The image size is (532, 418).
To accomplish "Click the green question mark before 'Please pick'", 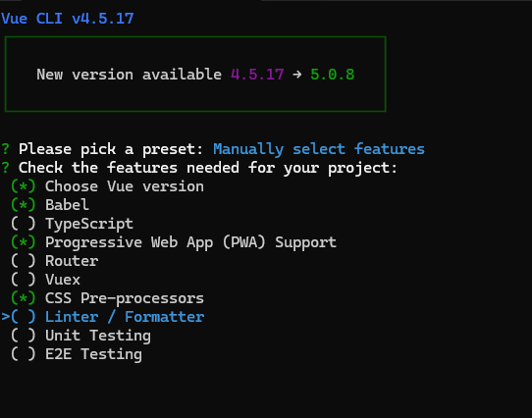I will (6, 149).
